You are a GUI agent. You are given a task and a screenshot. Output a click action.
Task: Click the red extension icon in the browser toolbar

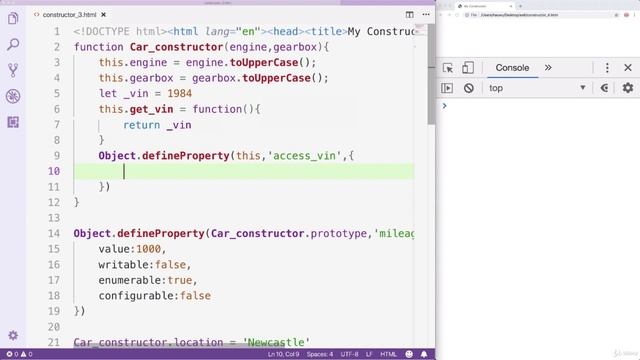(627, 15)
